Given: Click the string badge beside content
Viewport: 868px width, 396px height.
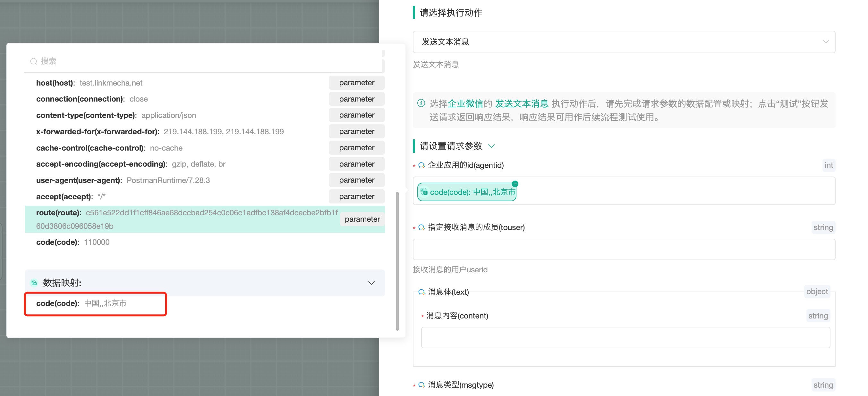Looking at the screenshot, I should pos(818,316).
